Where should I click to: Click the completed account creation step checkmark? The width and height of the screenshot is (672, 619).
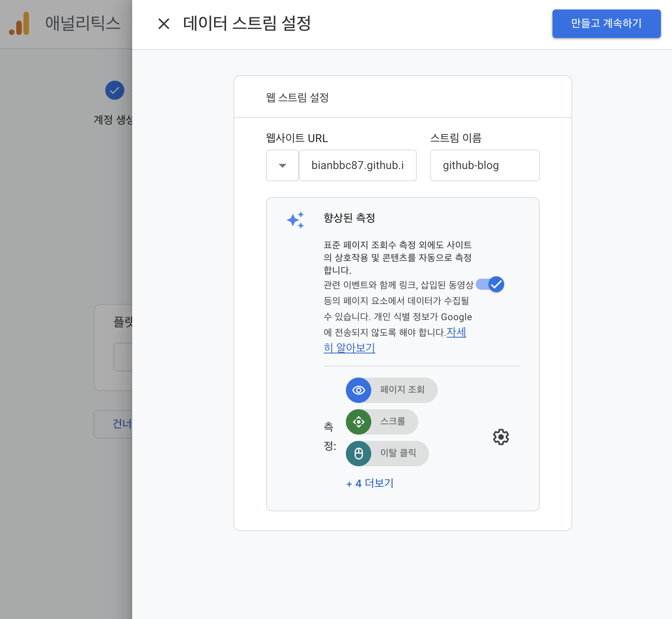click(115, 90)
